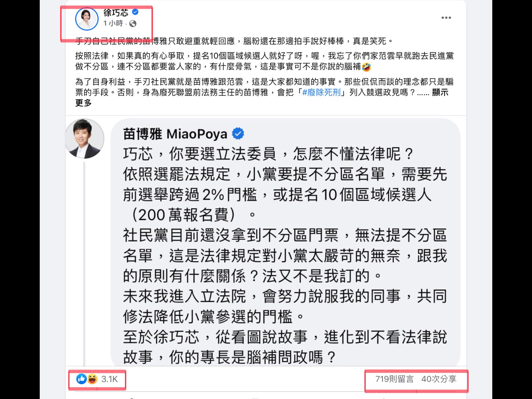
Task: Expand post with 顯示更多
Action: coord(262,98)
